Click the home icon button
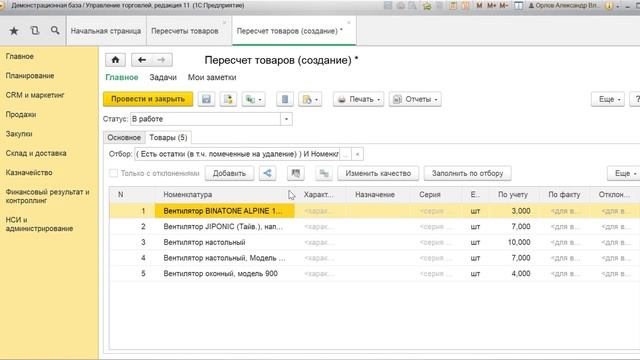This screenshot has width=640, height=360. click(x=115, y=60)
